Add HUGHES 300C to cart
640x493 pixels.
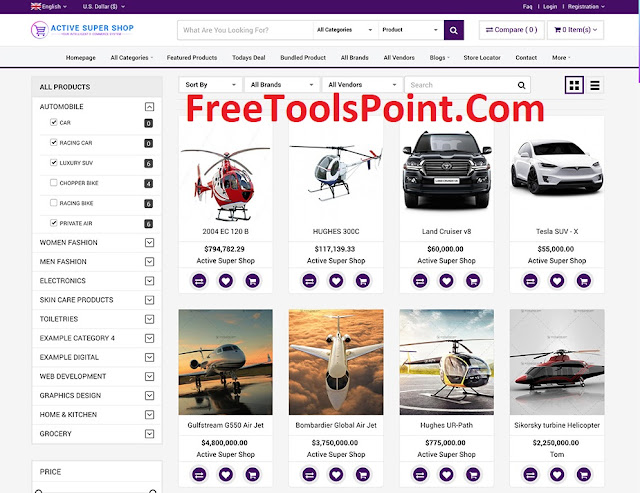click(x=362, y=281)
